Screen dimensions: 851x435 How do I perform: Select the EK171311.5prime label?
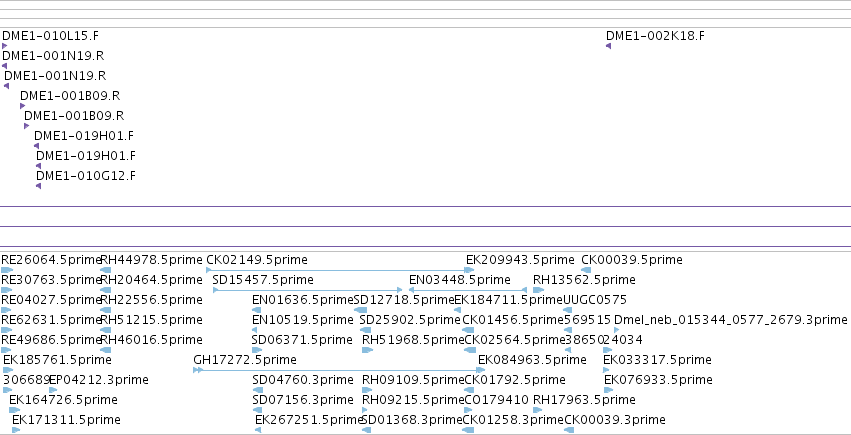tap(66, 420)
